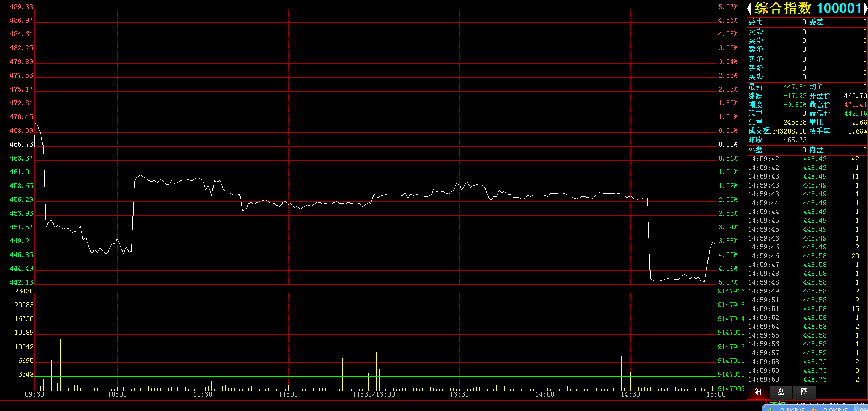The height and width of the screenshot is (411, 868).
Task: Click the highest price value 471.41
Action: (x=855, y=105)
